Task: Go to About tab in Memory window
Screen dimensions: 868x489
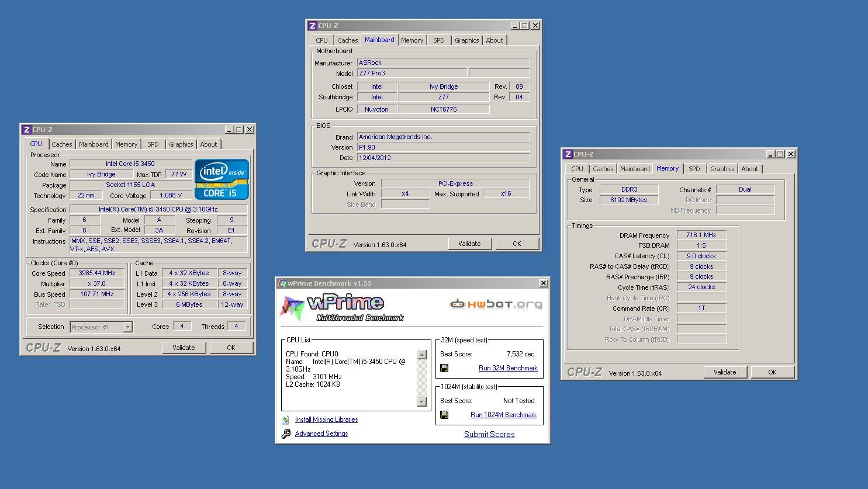Action: (x=750, y=169)
